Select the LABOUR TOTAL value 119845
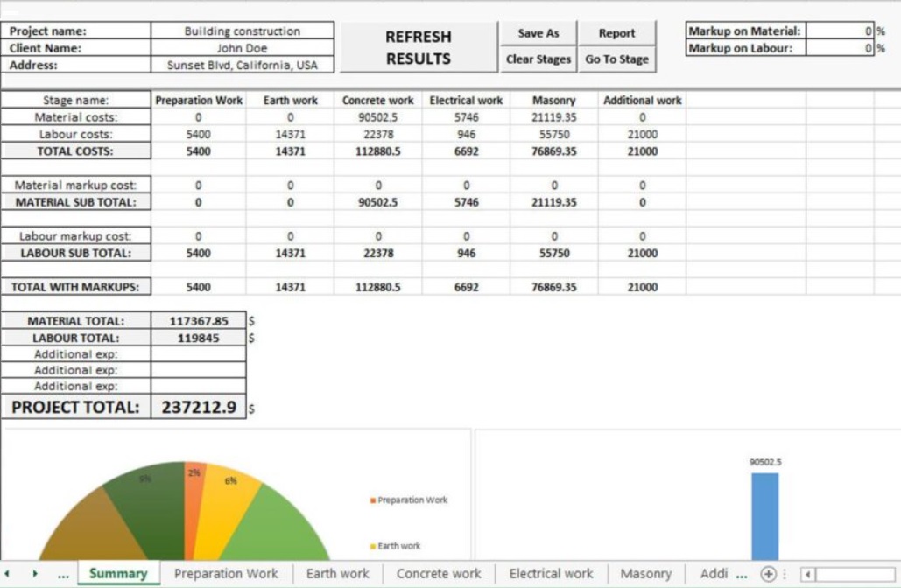Image resolution: width=901 pixels, height=588 pixels. pos(198,339)
